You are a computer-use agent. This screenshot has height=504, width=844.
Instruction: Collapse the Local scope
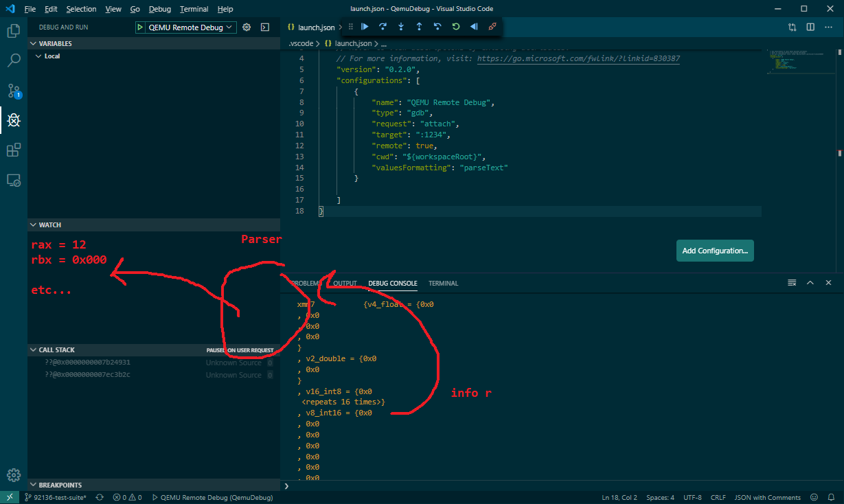coord(154,56)
